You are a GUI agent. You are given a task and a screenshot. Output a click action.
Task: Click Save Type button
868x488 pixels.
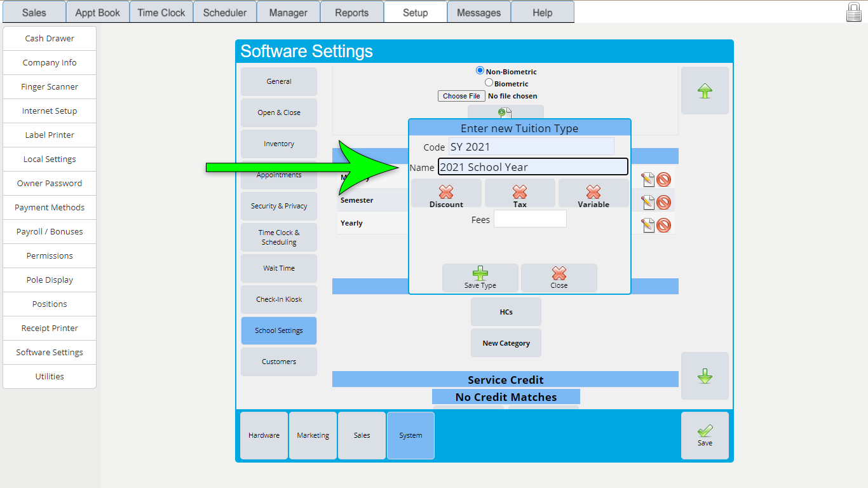click(x=480, y=278)
